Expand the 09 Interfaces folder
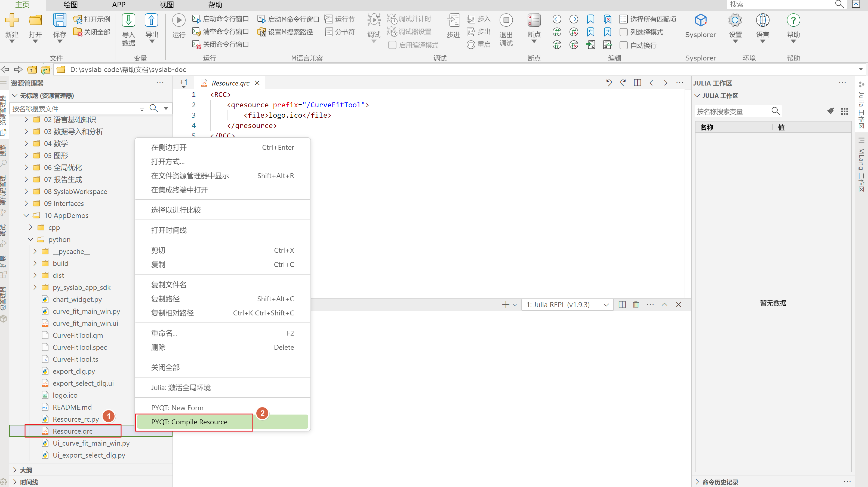The image size is (868, 487). point(26,203)
